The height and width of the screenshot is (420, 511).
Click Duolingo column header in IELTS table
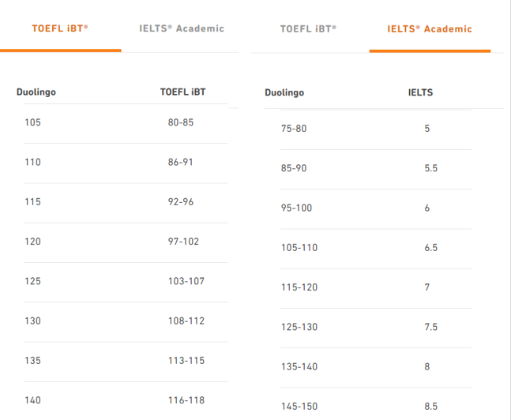coord(284,92)
